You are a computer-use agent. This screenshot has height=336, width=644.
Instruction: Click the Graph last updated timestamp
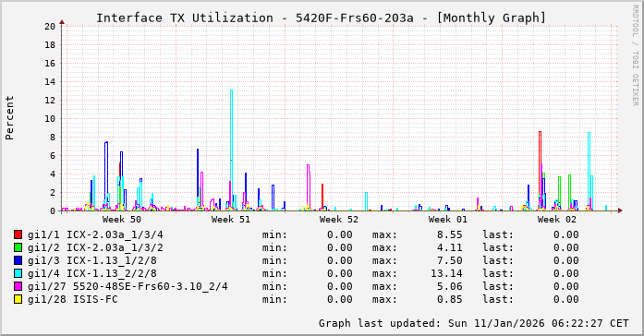pos(474,323)
